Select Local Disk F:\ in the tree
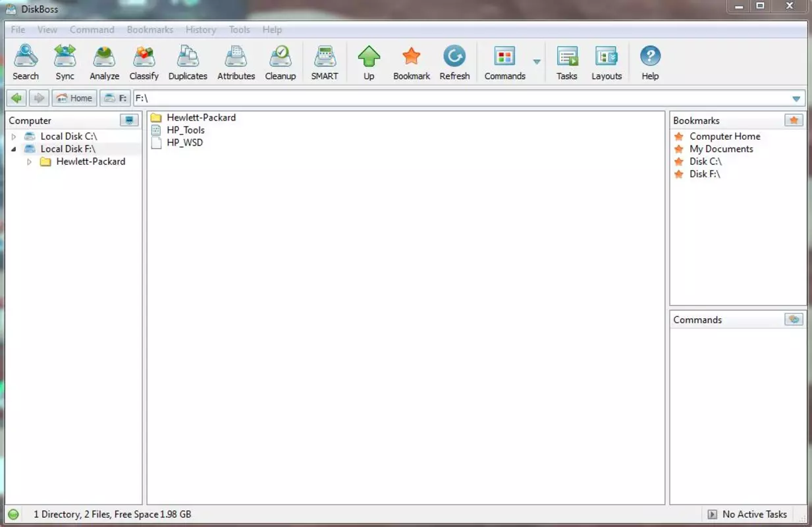Image resolution: width=812 pixels, height=527 pixels. tap(68, 149)
